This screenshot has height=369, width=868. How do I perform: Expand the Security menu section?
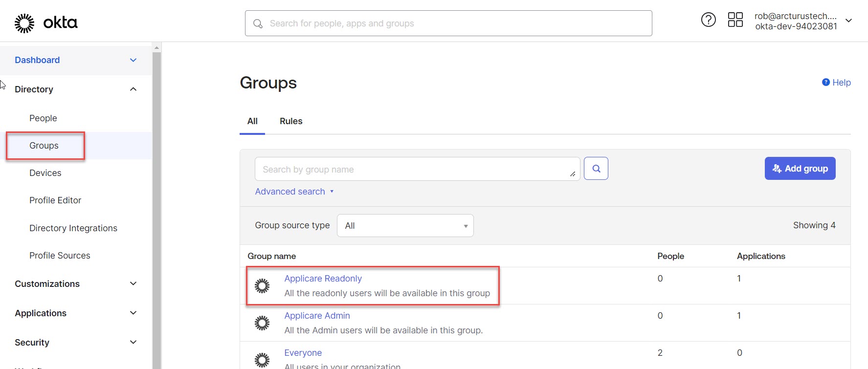[133, 343]
